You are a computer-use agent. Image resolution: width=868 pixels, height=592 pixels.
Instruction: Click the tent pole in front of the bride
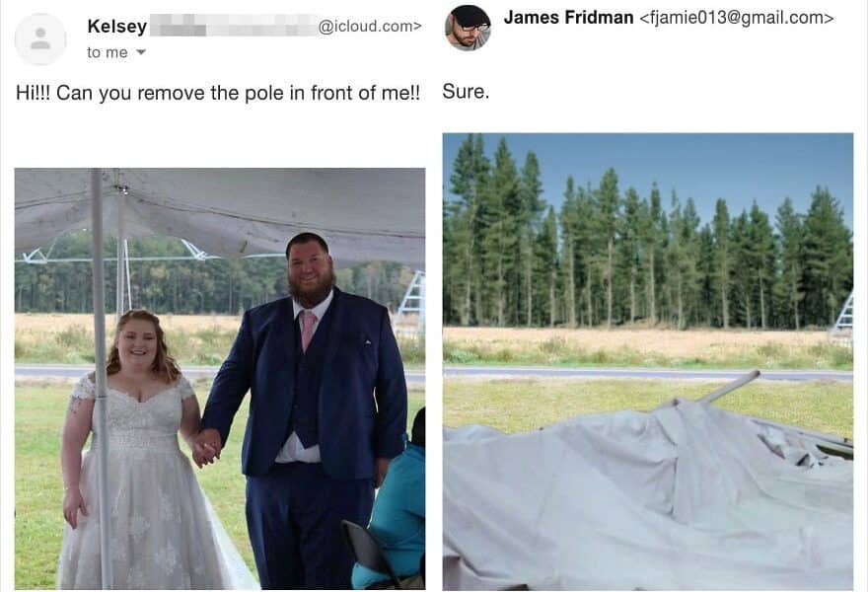click(x=101, y=379)
